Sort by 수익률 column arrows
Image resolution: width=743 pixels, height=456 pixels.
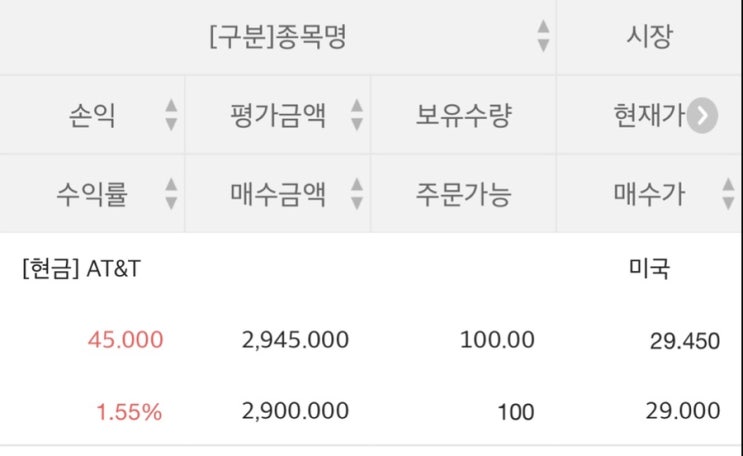tap(171, 193)
